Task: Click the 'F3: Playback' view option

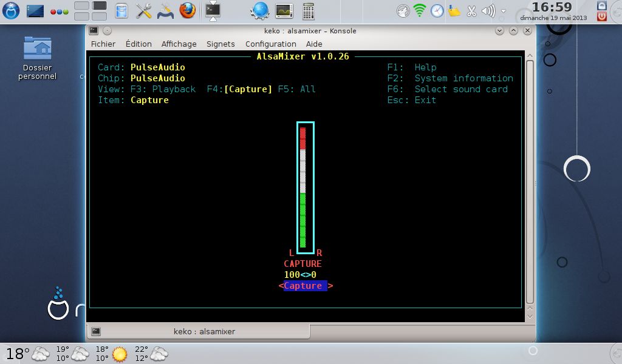Action: (163, 89)
